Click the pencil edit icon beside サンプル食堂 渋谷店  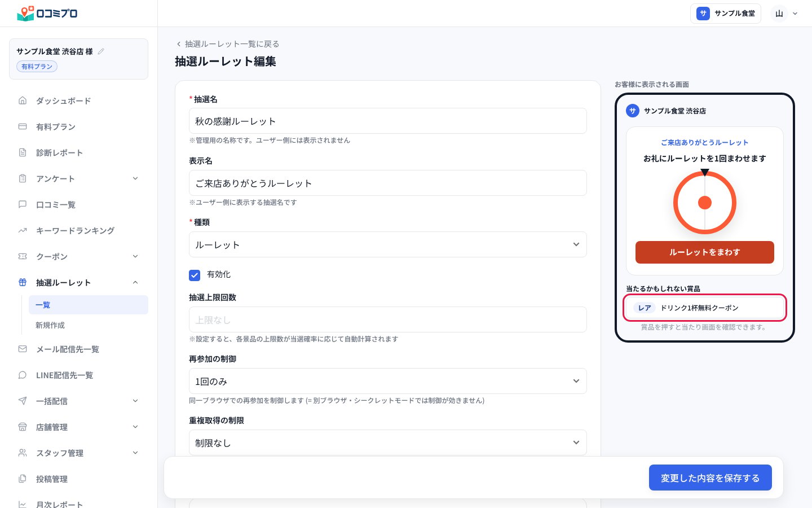pos(101,51)
